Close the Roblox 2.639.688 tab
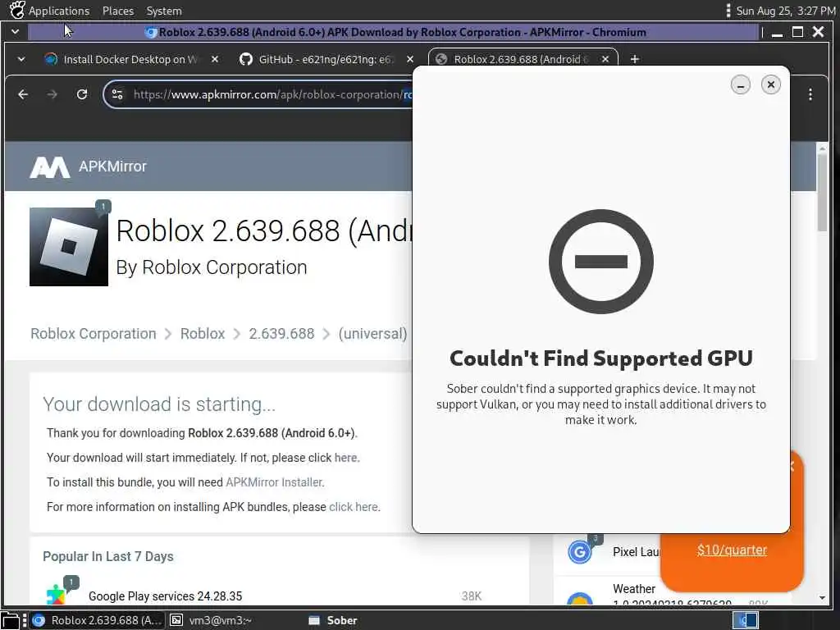The image size is (840, 630). (605, 59)
